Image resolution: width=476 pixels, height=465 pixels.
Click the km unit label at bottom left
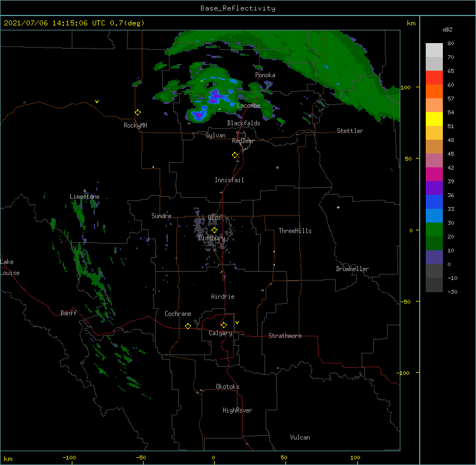coord(8,458)
